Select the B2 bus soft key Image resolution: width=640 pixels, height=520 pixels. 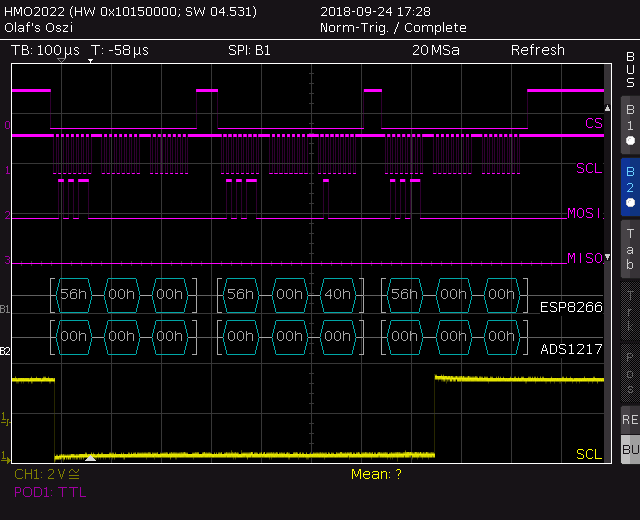click(630, 187)
